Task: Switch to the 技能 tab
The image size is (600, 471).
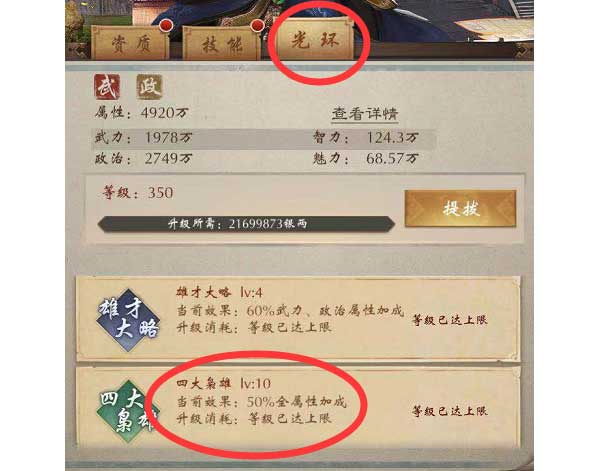Action: [222, 43]
